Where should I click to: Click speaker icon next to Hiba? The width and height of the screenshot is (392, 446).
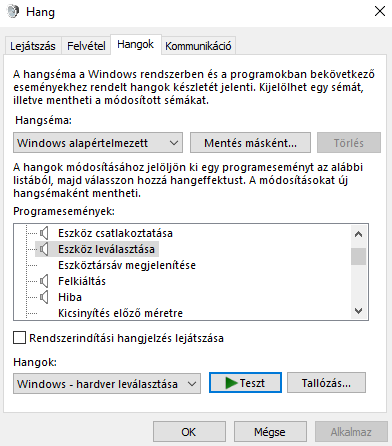pyautogui.click(x=44, y=297)
